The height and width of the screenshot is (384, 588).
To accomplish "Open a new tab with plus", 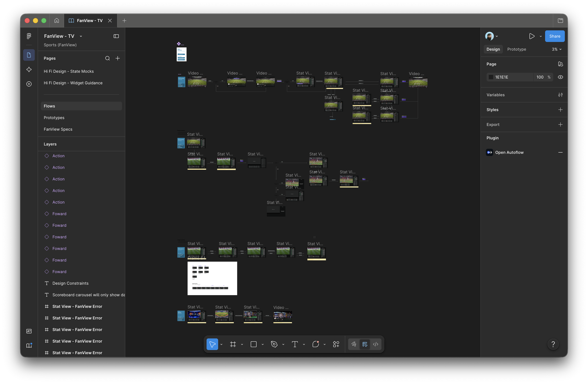I will tap(124, 21).
